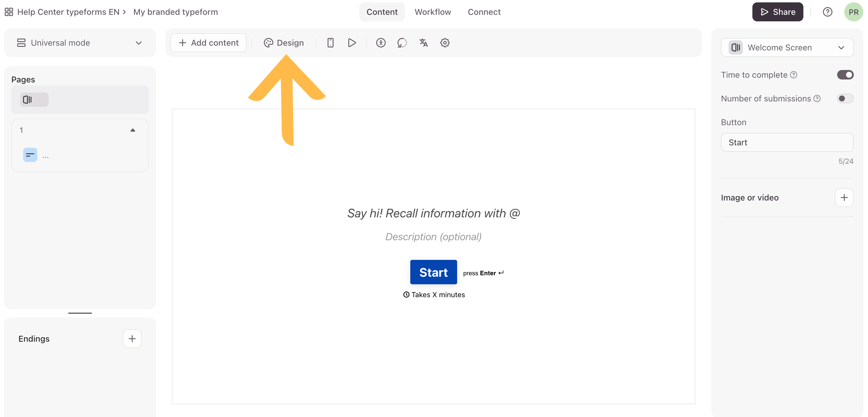
Task: Disable the Time to complete toggle
Action: click(845, 75)
